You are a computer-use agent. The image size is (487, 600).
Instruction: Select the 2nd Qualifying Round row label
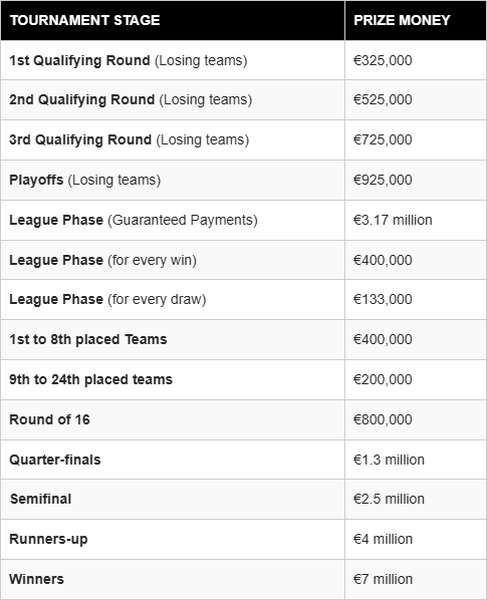pos(130,99)
